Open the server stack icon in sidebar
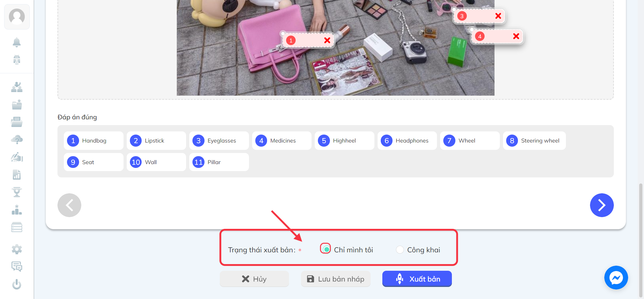Viewport: 644px width, 299px height. coord(17,227)
